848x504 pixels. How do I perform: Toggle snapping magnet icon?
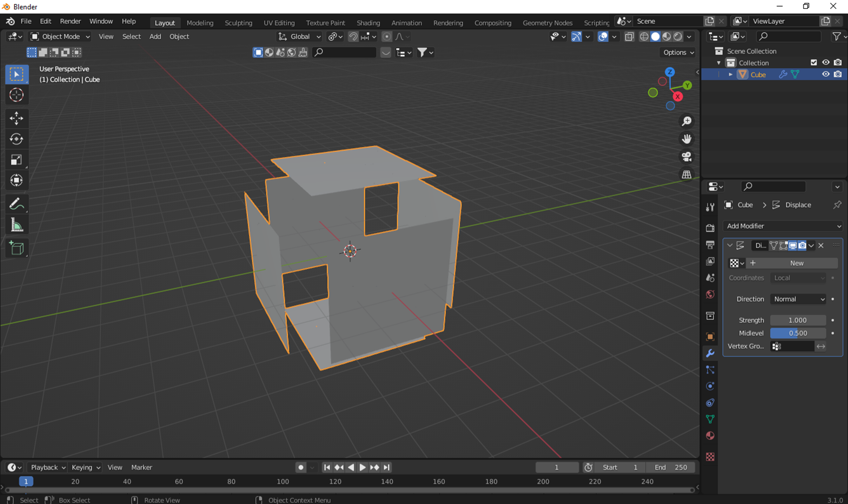[353, 37]
